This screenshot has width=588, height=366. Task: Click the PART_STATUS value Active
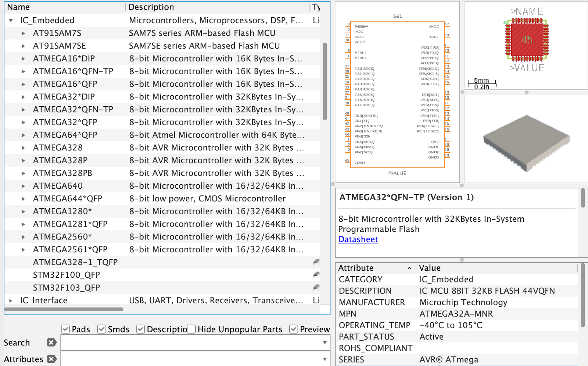[x=431, y=337]
